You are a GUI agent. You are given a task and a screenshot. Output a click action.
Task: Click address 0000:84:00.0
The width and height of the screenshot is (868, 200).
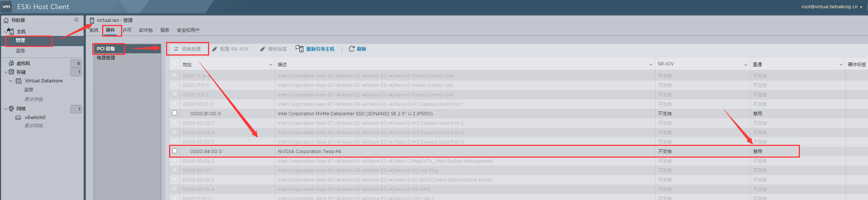coord(206,151)
